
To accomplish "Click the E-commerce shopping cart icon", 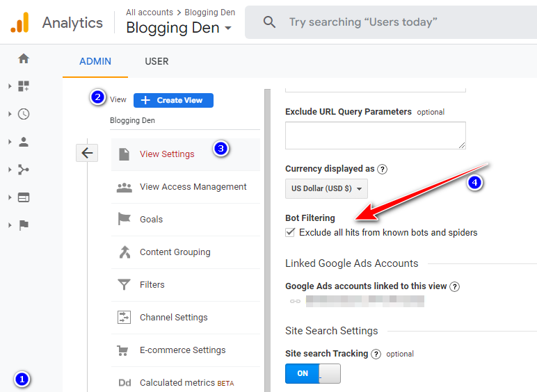I will point(122,350).
